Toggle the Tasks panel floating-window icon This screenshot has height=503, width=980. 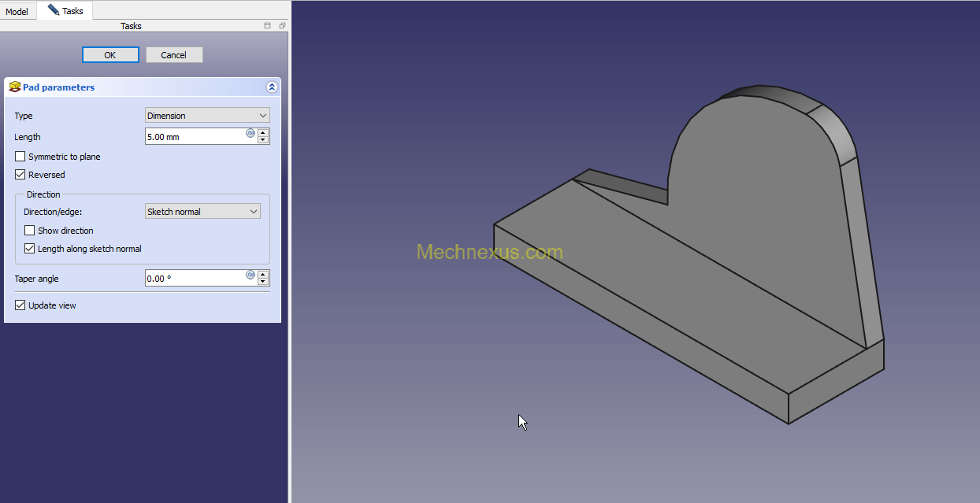(x=268, y=26)
